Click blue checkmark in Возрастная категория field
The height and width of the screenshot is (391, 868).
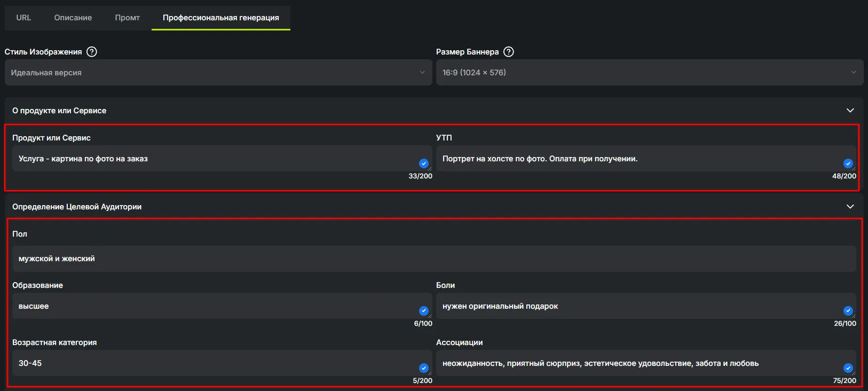[x=424, y=368]
